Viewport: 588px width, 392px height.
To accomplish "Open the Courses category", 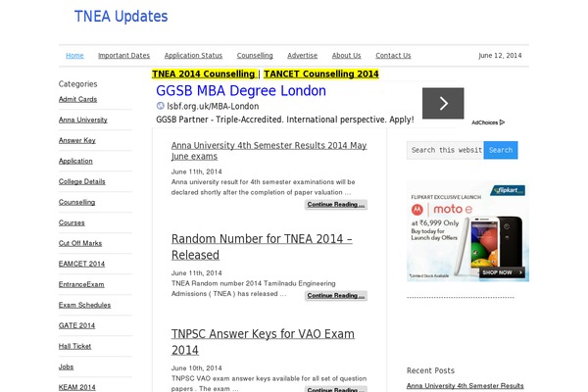I will [x=72, y=222].
